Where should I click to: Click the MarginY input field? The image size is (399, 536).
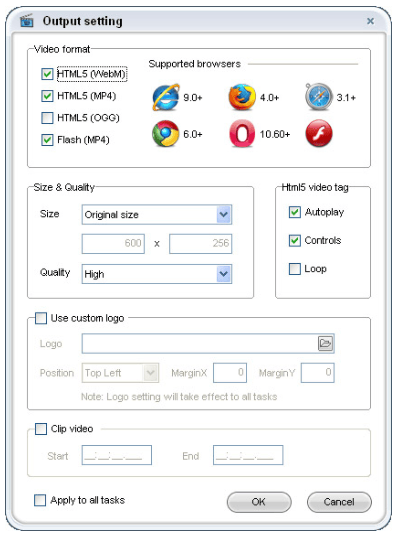[318, 373]
